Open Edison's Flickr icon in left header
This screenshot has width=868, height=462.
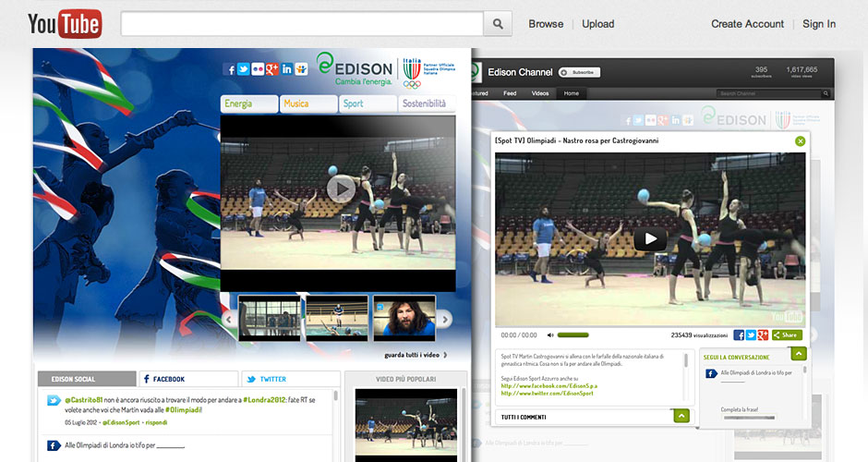pyautogui.click(x=258, y=69)
